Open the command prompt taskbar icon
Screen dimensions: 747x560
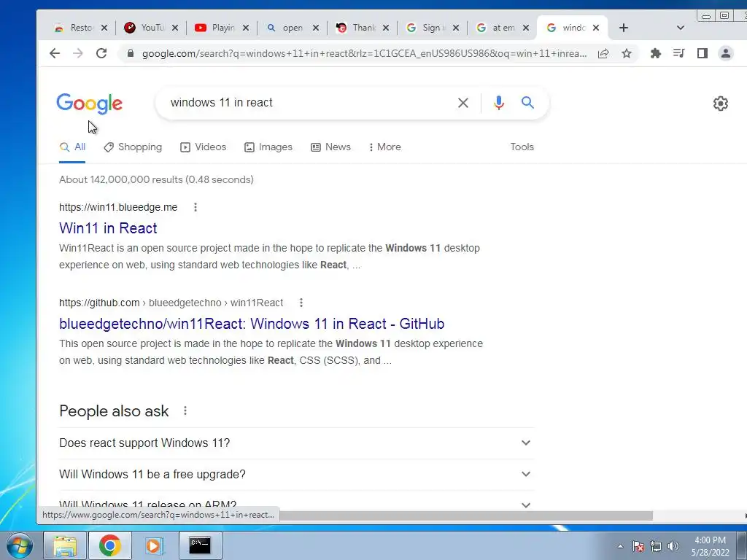[200, 545]
